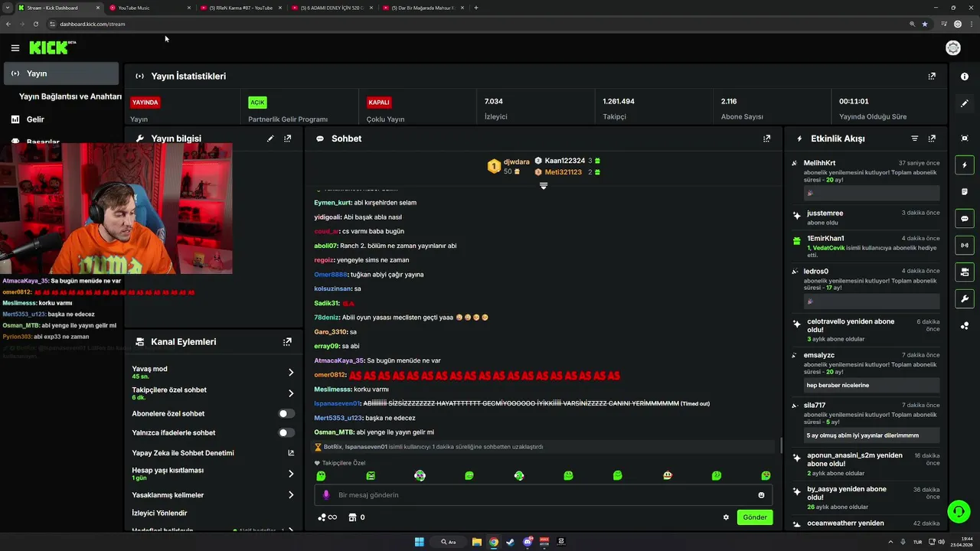The image size is (980, 551).
Task: Pop out the Sohbet chat panel
Action: (766, 139)
